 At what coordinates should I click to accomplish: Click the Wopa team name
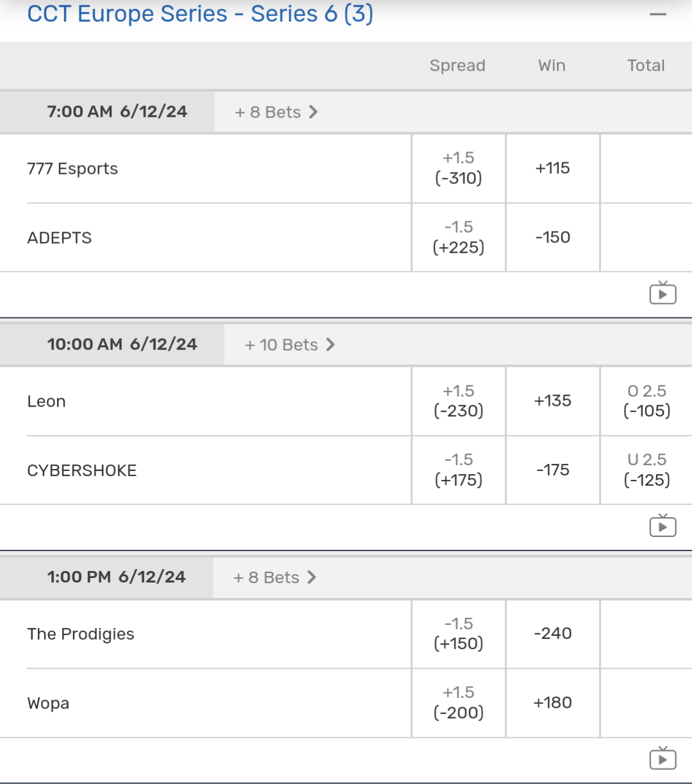click(x=48, y=703)
